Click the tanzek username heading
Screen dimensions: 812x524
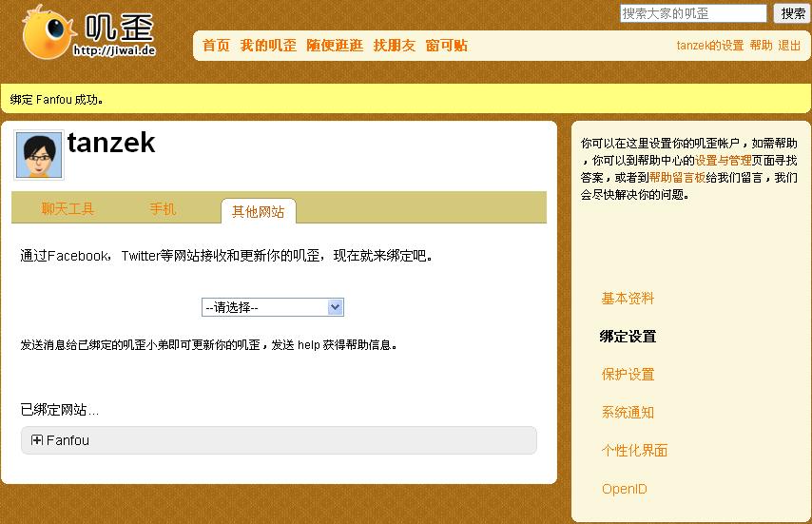pos(111,143)
